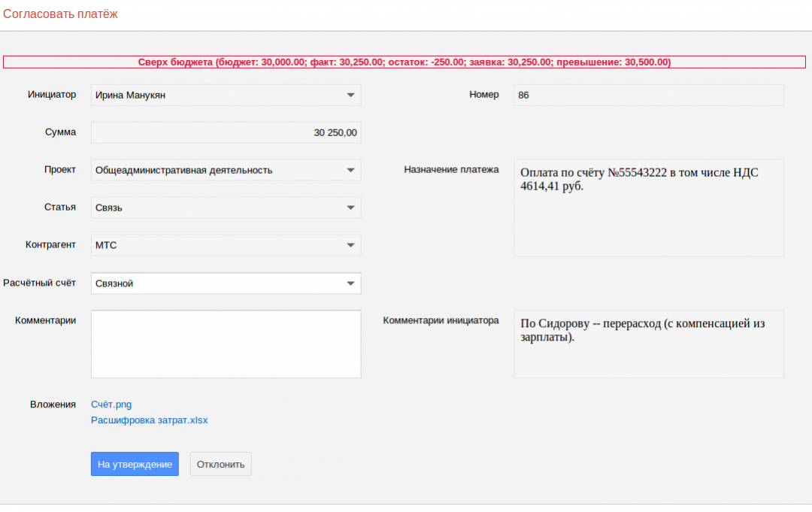
Task: Click the Согласовать платёж page title
Action: [60, 14]
